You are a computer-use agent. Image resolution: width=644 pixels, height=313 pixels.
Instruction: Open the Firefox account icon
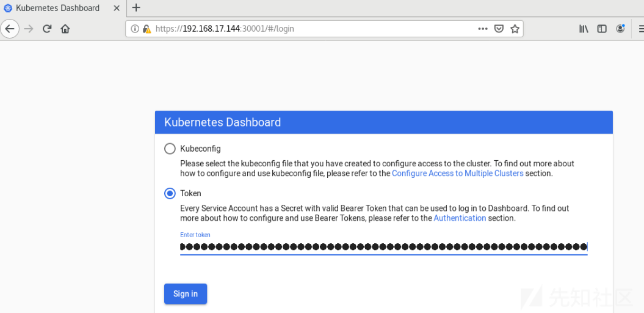pyautogui.click(x=620, y=29)
